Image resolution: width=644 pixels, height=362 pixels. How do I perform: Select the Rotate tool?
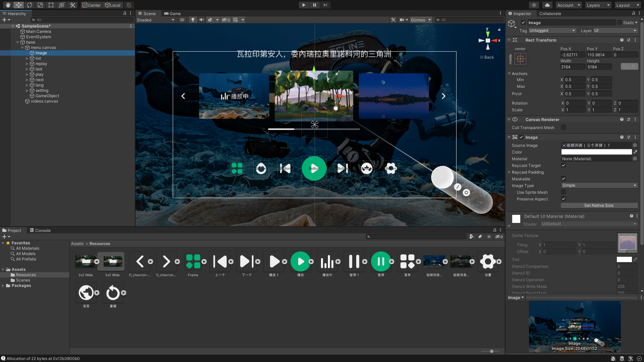pyautogui.click(x=30, y=5)
